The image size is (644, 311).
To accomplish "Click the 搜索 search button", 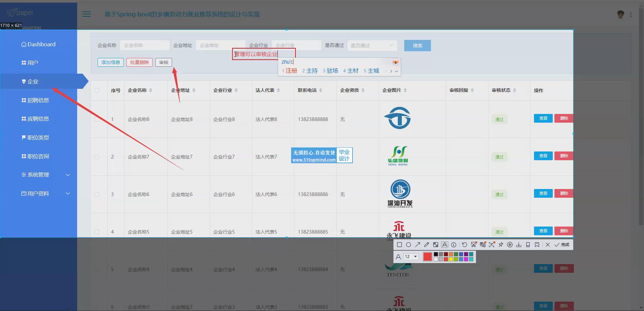I will pyautogui.click(x=418, y=46).
